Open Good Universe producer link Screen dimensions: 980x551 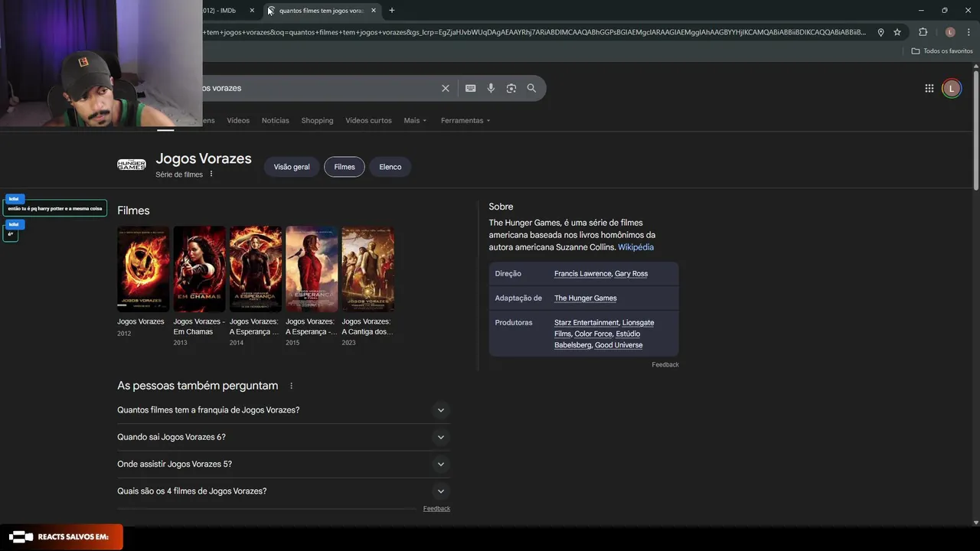pyautogui.click(x=619, y=345)
